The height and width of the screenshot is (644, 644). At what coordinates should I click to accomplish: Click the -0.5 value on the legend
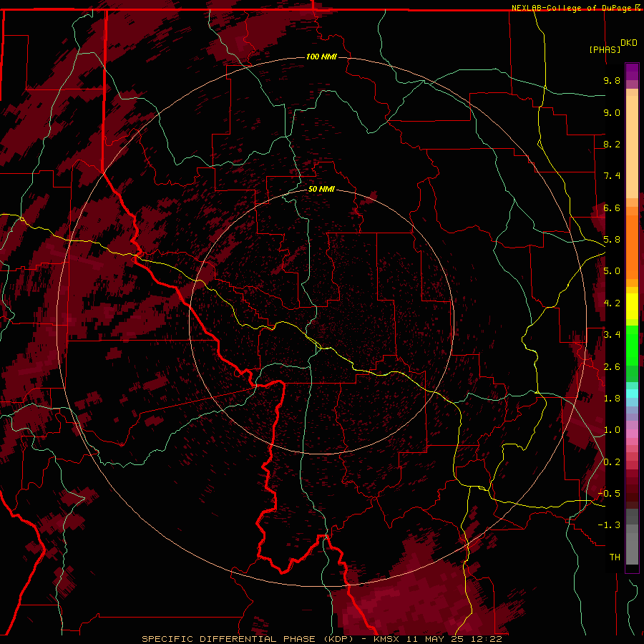609,494
